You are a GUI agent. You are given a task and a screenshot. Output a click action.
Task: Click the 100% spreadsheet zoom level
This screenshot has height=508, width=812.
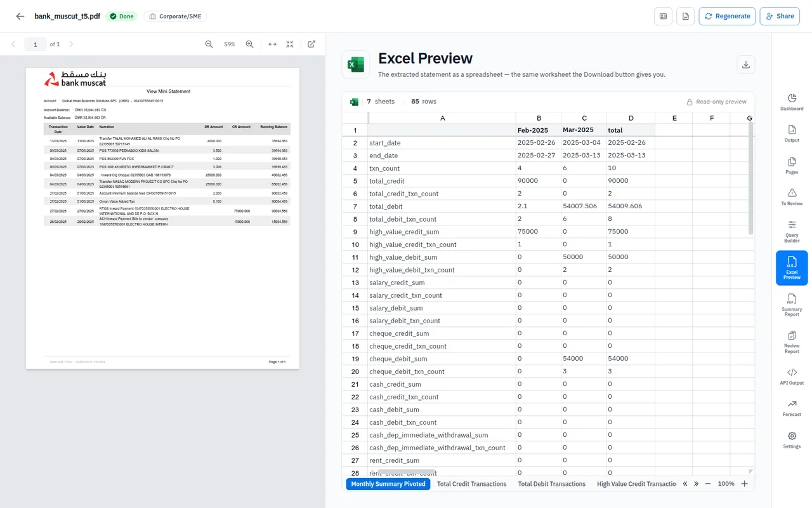coord(726,484)
